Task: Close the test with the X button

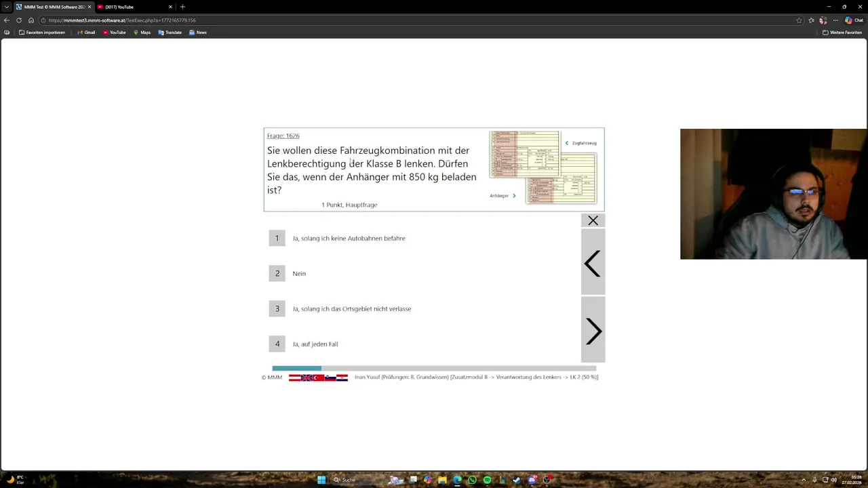Action: click(593, 220)
